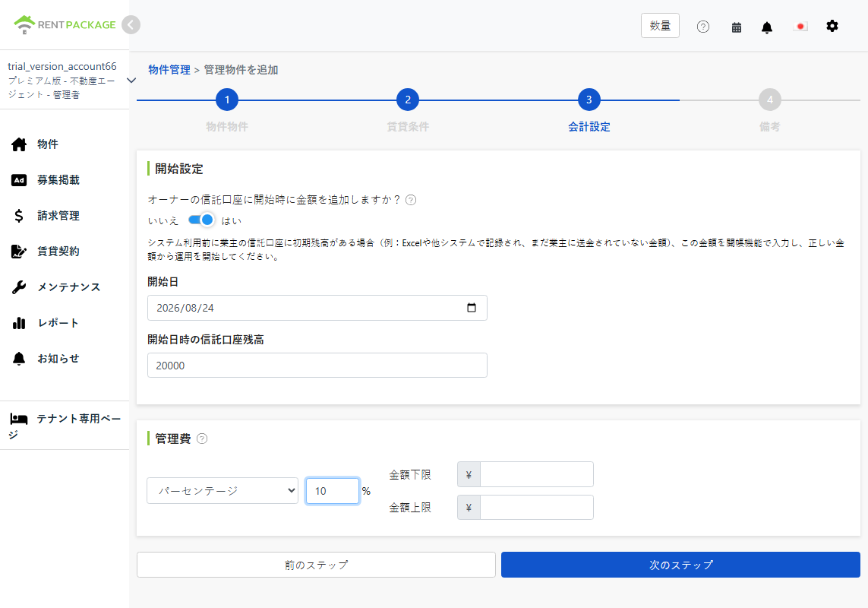The height and width of the screenshot is (608, 868).
Task: Open the date picker calendar icon
Action: (472, 308)
